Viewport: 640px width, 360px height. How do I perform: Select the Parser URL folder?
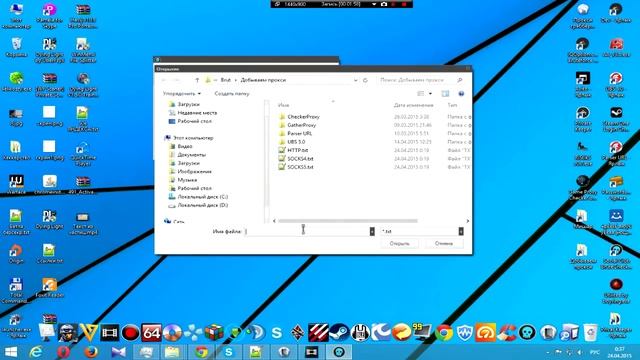[300, 133]
